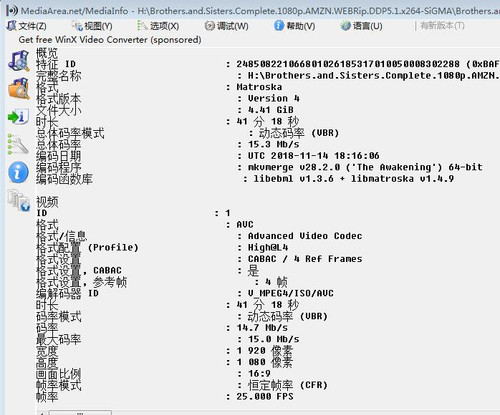Open the 文件(Z) menu
The image size is (500, 415).
(27, 26)
